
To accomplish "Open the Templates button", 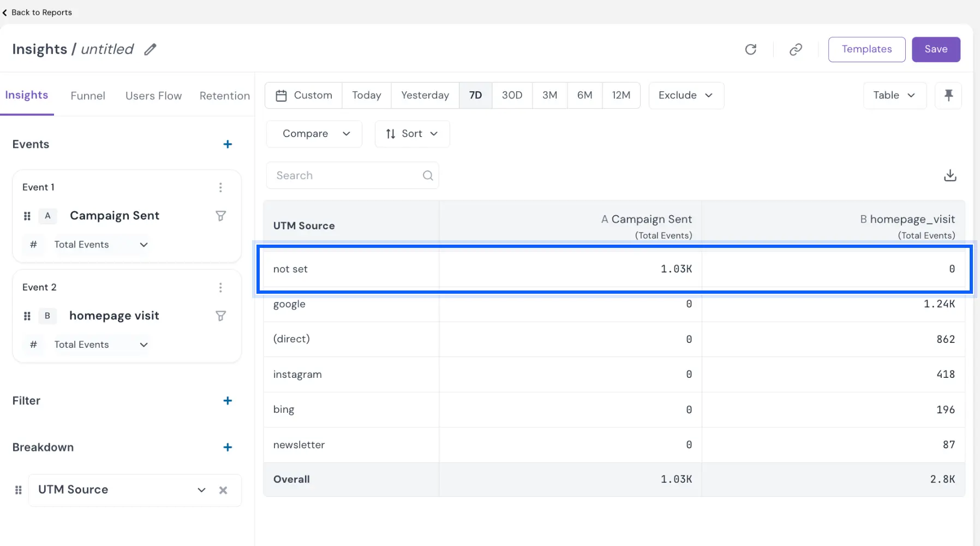I will click(867, 50).
